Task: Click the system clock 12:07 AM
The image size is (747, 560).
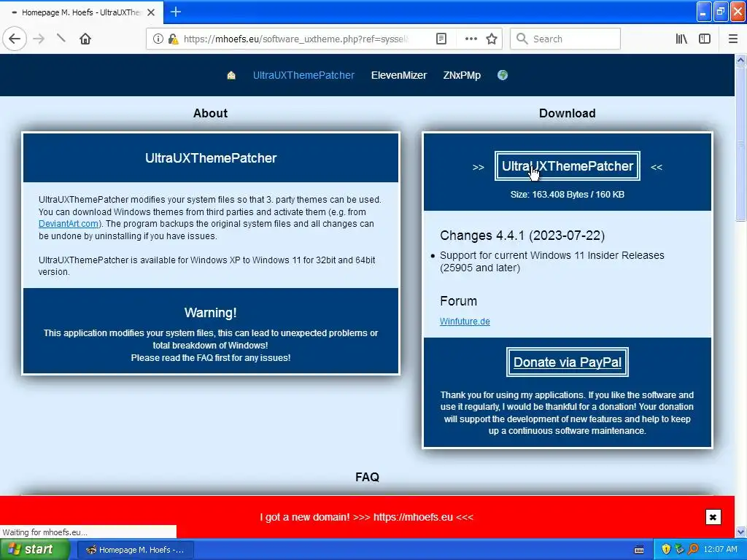Action: 720,550
